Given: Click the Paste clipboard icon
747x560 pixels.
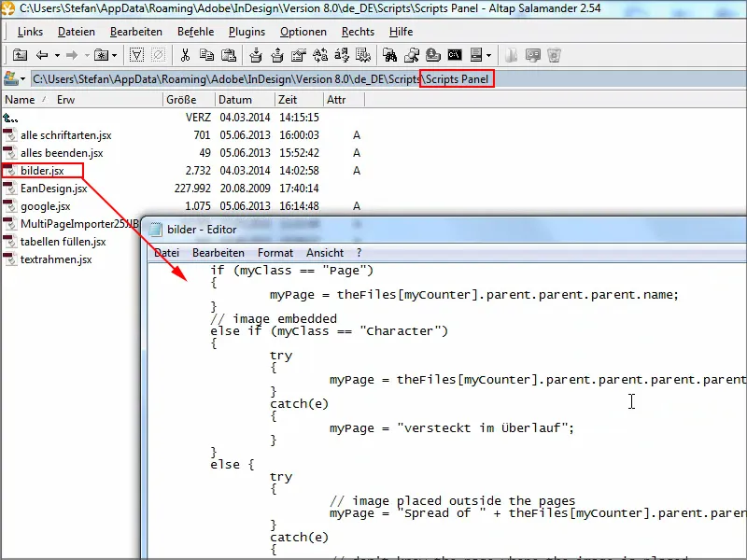Looking at the screenshot, I should (x=229, y=55).
